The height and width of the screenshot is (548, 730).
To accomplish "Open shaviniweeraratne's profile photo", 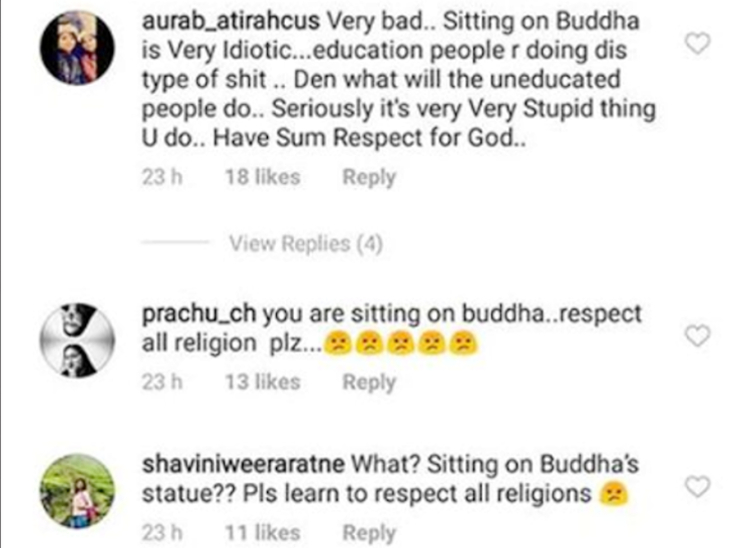I will [77, 491].
